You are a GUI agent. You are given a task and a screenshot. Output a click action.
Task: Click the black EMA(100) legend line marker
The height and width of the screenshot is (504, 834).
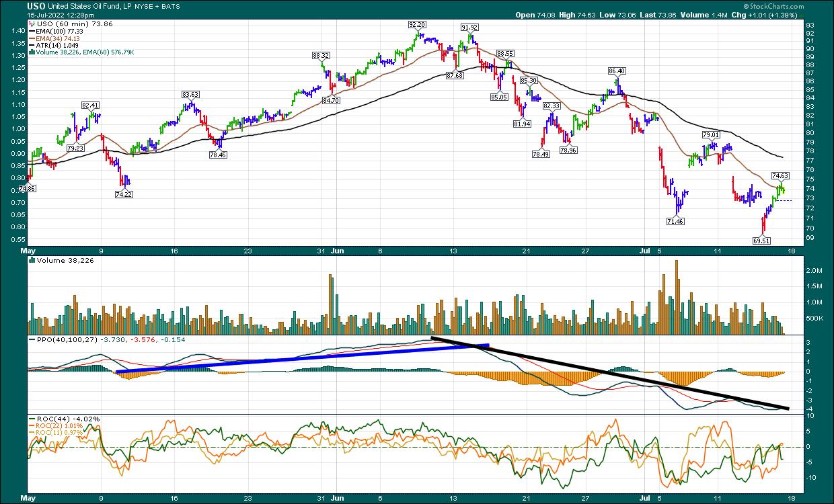[32, 32]
